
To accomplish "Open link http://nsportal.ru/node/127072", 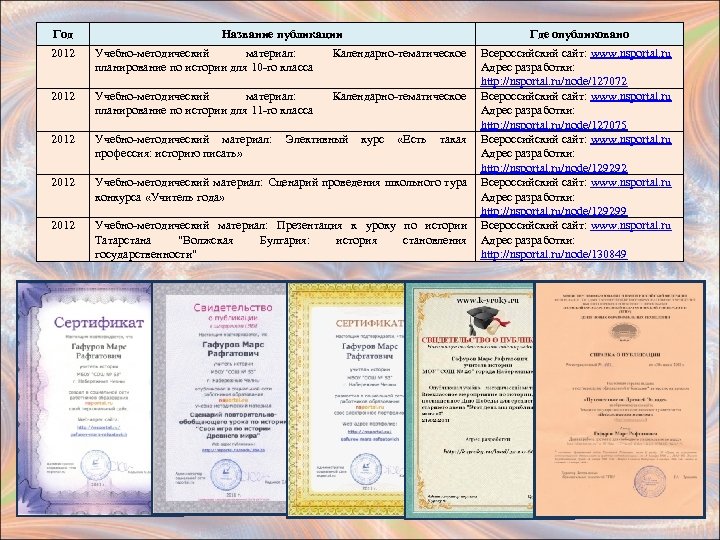I will pyautogui.click(x=554, y=81).
